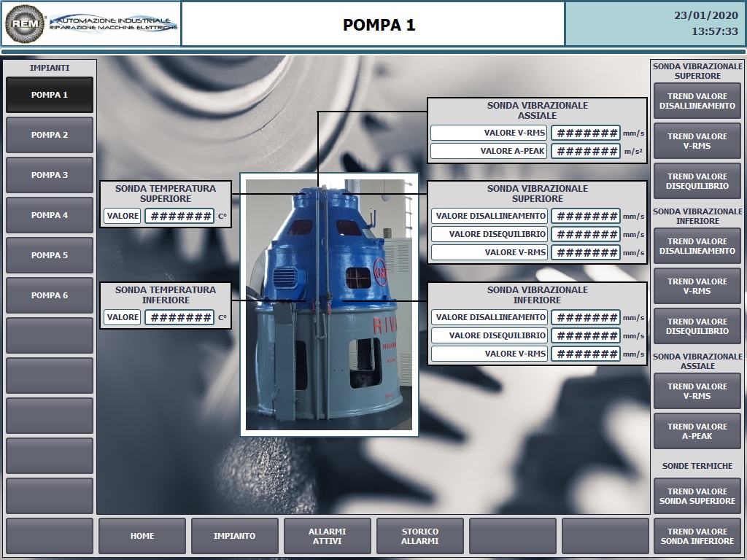Screen dimensions: 747x560
Task: Click the Superiore vibration V-RMS value field
Action: pyautogui.click(x=586, y=252)
